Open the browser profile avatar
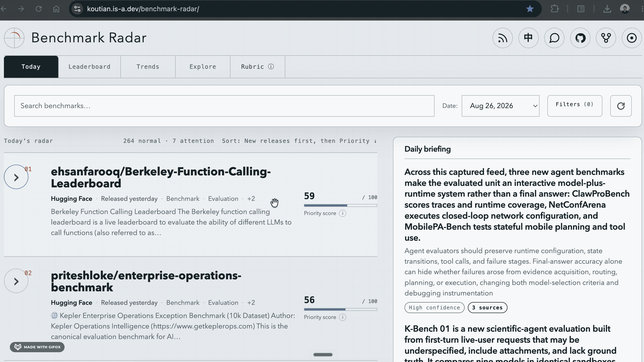Image resolution: width=644 pixels, height=362 pixels. (x=625, y=9)
